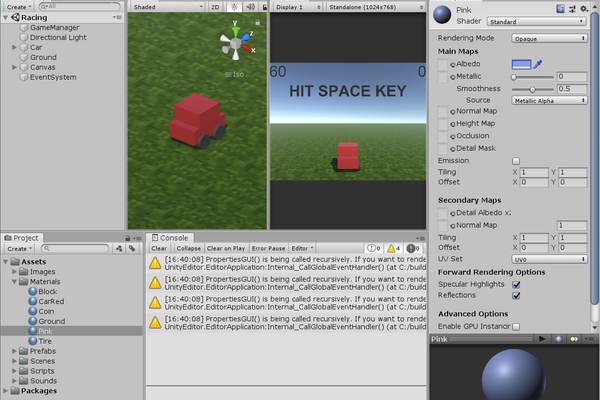Toggle Collapse in the Console toolbar
600x400 pixels.
pos(189,248)
